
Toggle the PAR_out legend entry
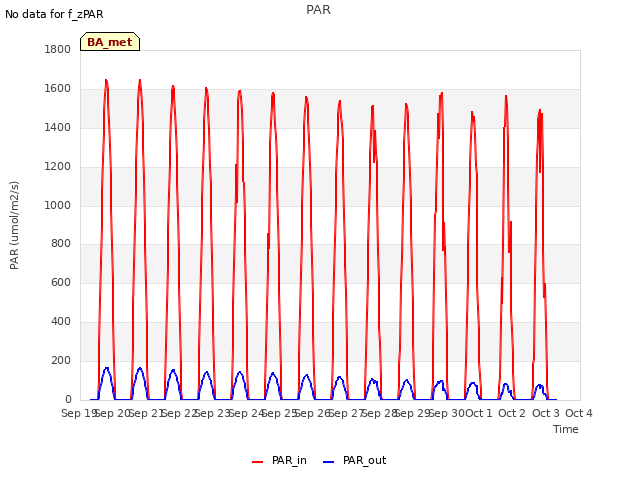(x=354, y=460)
